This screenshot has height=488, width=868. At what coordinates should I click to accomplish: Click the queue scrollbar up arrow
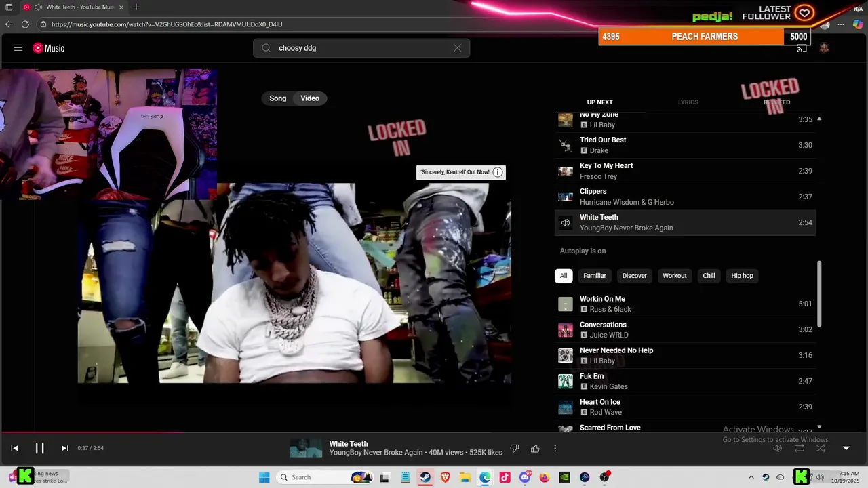point(819,119)
